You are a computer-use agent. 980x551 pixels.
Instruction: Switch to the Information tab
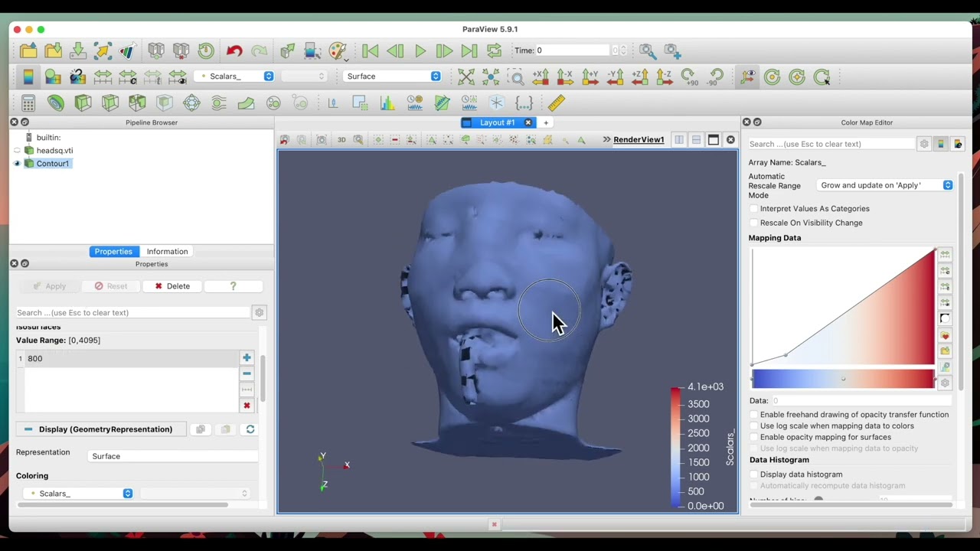(x=167, y=251)
